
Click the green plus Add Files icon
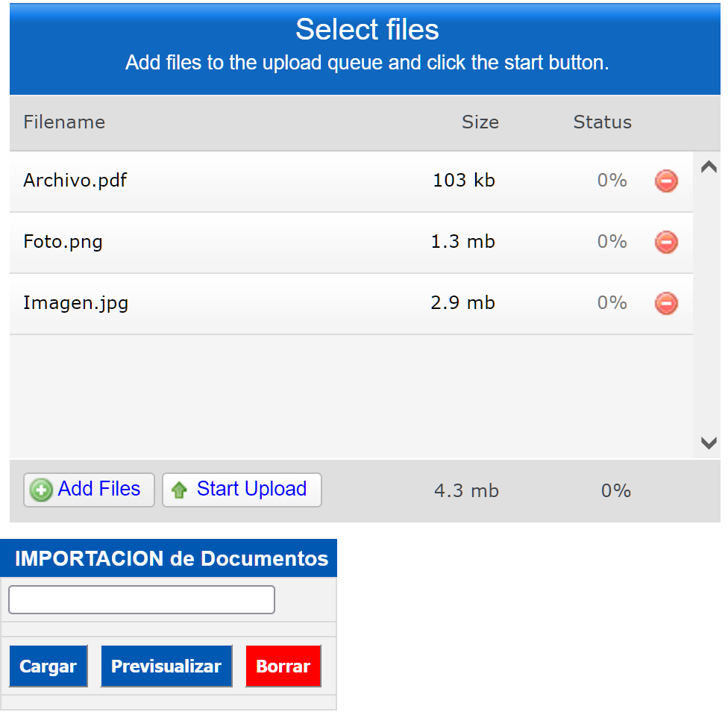pos(41,490)
